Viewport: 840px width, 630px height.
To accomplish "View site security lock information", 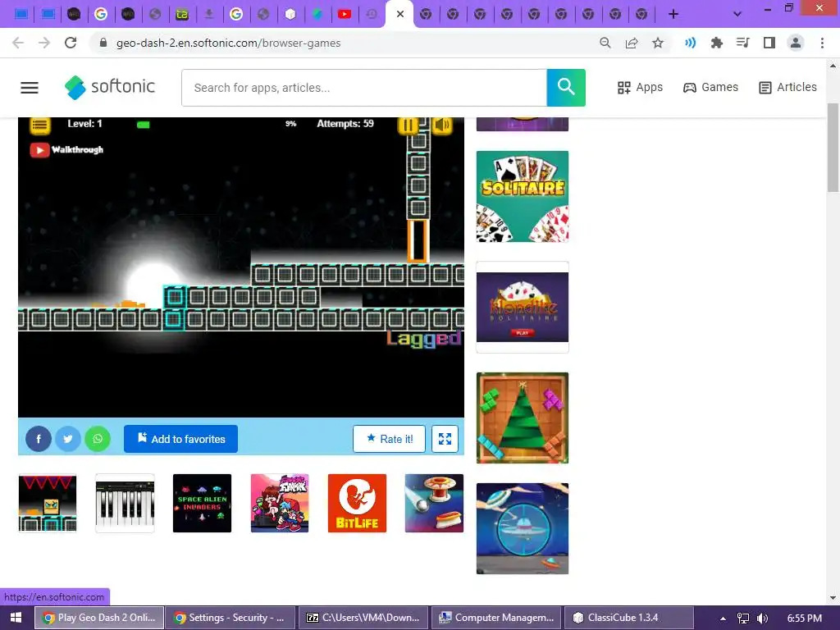I will [103, 43].
